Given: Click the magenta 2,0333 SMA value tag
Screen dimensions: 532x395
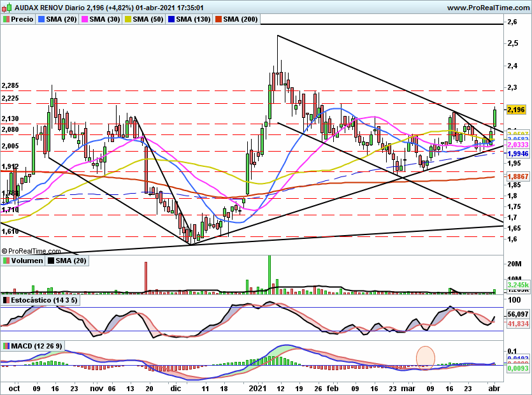Looking at the screenshot, I should point(518,145).
